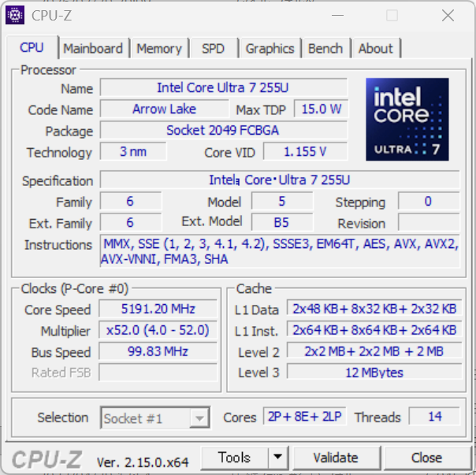The width and height of the screenshot is (476, 475).
Task: Open the Tools dropdown arrow
Action: pos(277,458)
